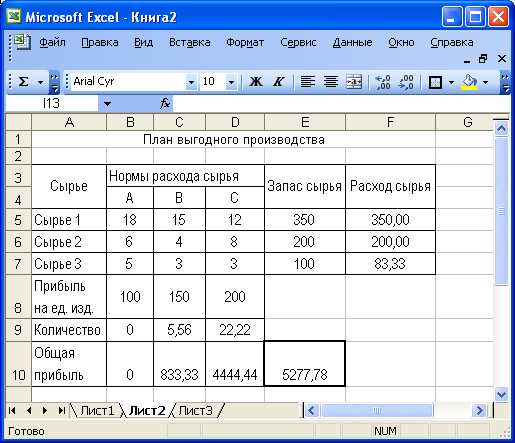Click inside the formula bar

(x=341, y=104)
